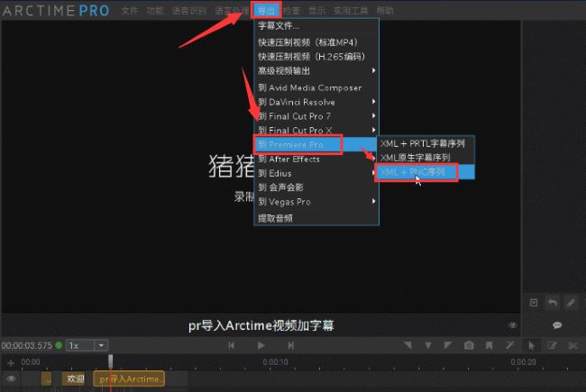Click the edit pencil-on-page tool icon
The height and width of the screenshot is (392, 586).
tap(552, 345)
